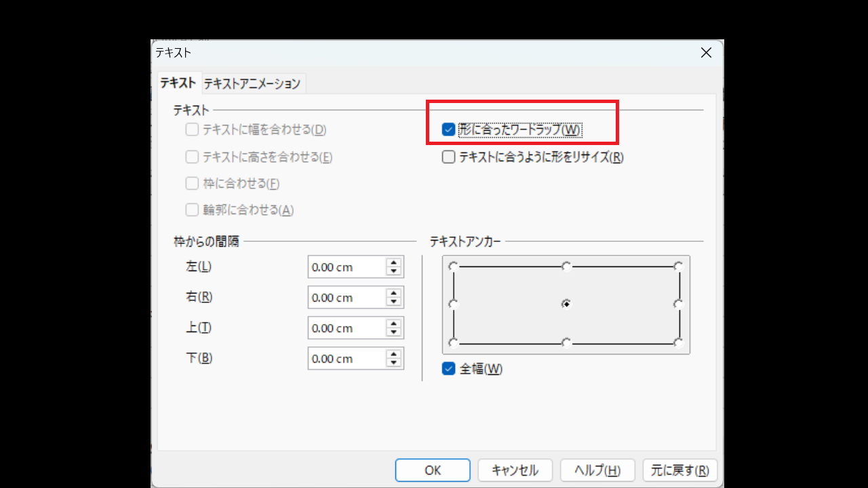
Task: Click the 上 spacing input field
Action: 346,328
